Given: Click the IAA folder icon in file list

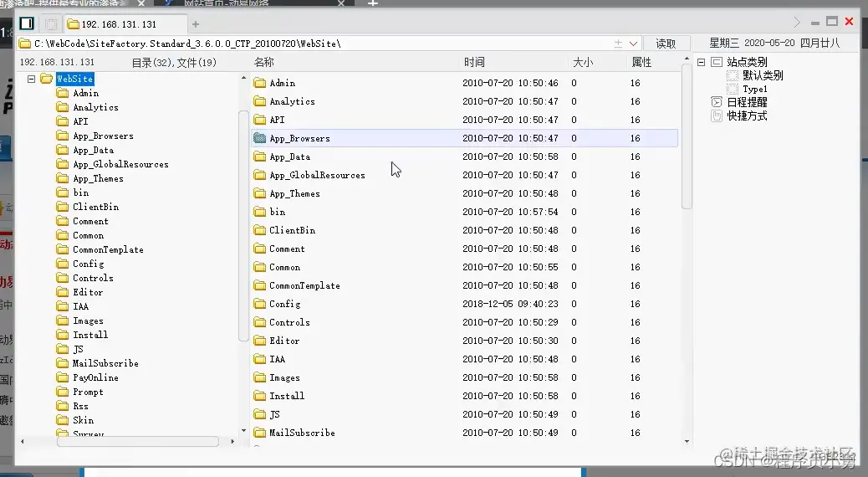Looking at the screenshot, I should [x=259, y=359].
